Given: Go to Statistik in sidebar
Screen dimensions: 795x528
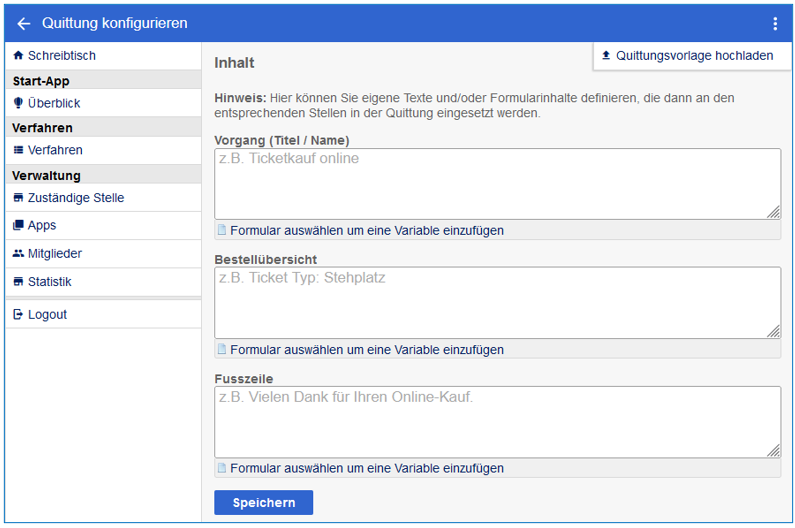Looking at the screenshot, I should click(x=49, y=282).
